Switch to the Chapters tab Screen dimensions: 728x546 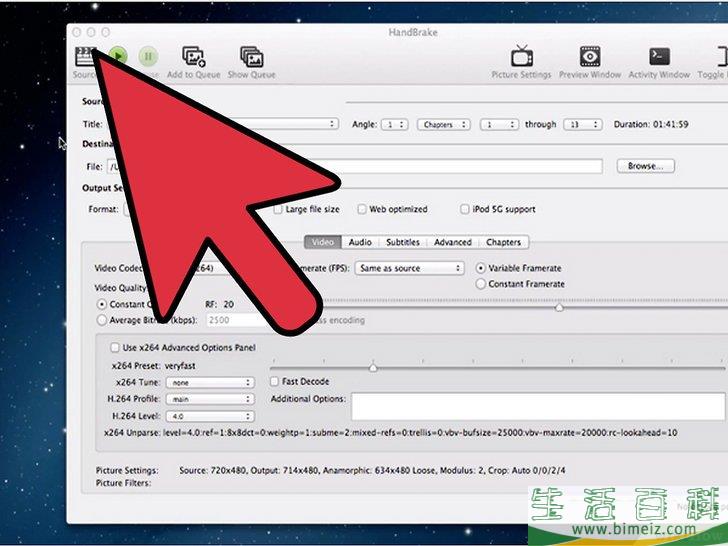click(503, 242)
